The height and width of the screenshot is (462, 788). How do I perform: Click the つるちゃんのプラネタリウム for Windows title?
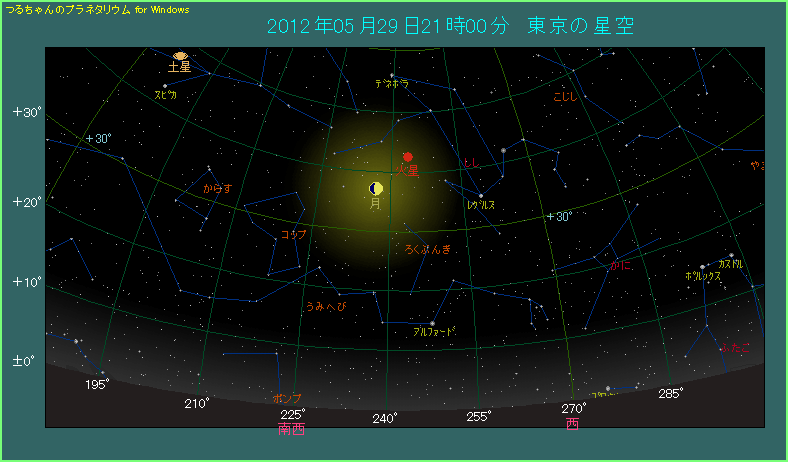[x=97, y=10]
